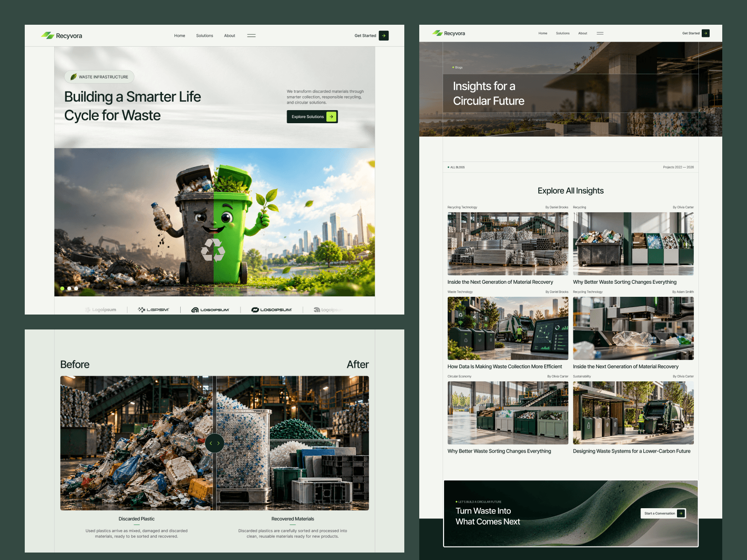Click the Get Started arrow icon on the homepage
747x560 pixels.
[x=384, y=35]
